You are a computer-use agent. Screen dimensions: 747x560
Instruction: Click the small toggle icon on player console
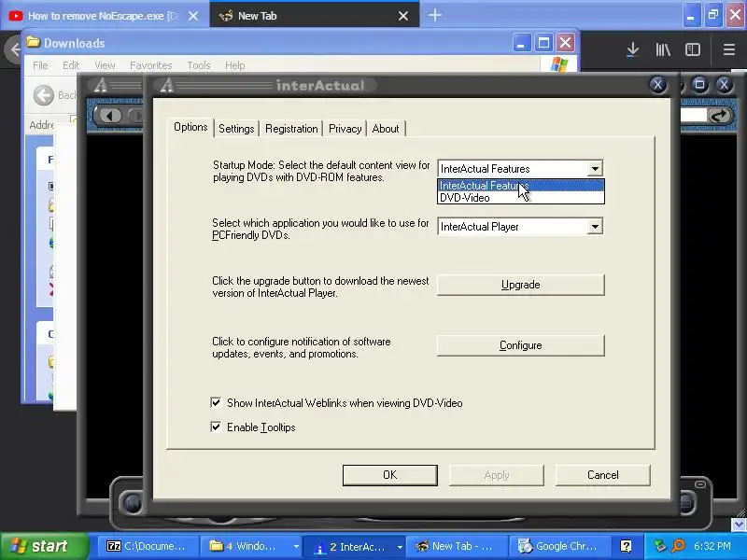click(700, 484)
